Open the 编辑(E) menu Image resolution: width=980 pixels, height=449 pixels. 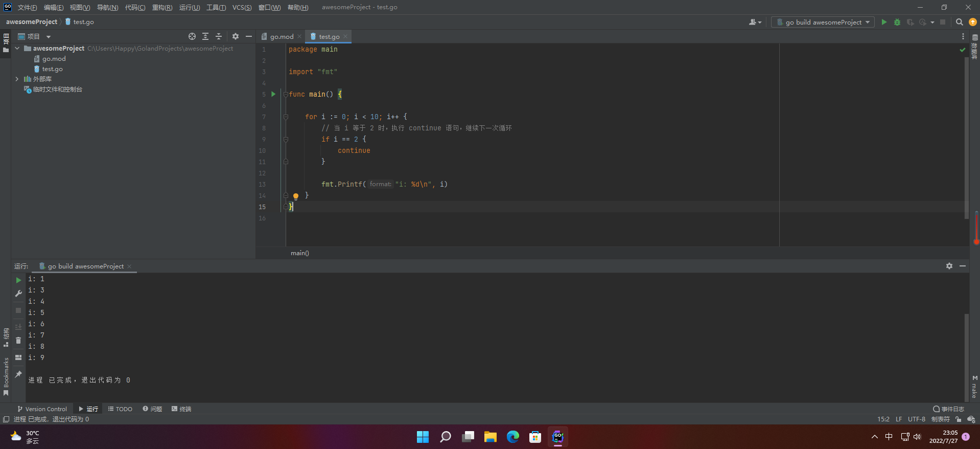tap(54, 7)
